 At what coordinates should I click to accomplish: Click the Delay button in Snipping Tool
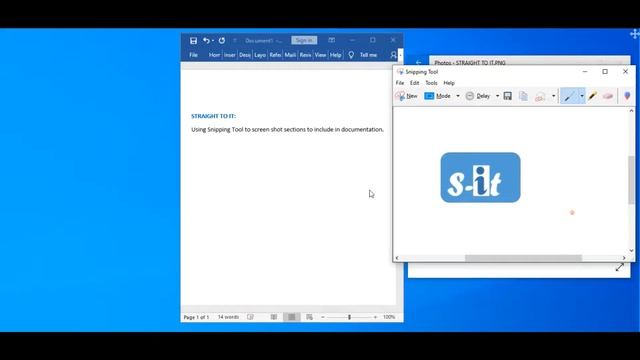pyautogui.click(x=478, y=96)
